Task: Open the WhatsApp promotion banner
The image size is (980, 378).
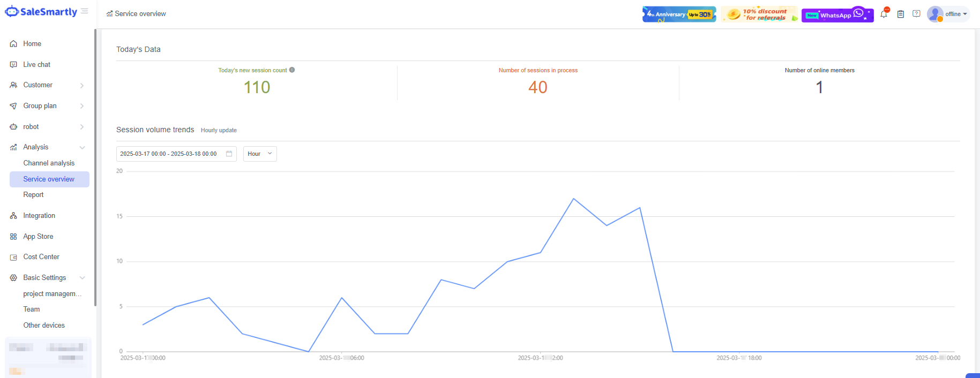Action: (837, 14)
